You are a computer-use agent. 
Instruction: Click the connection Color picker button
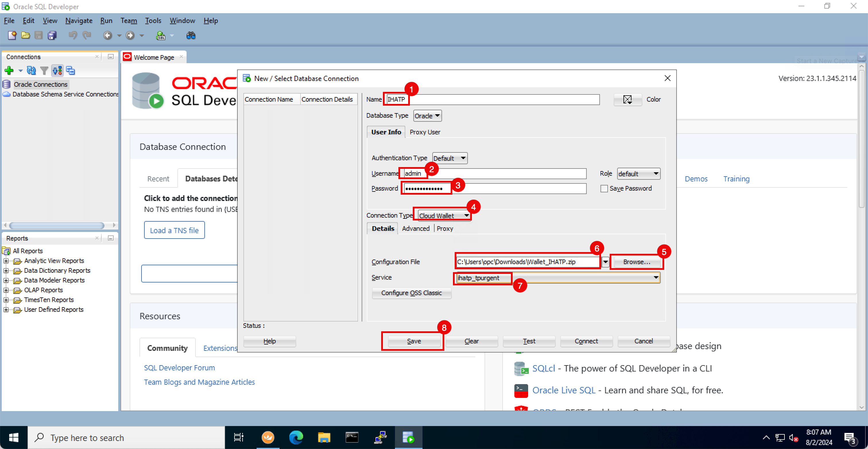click(627, 99)
